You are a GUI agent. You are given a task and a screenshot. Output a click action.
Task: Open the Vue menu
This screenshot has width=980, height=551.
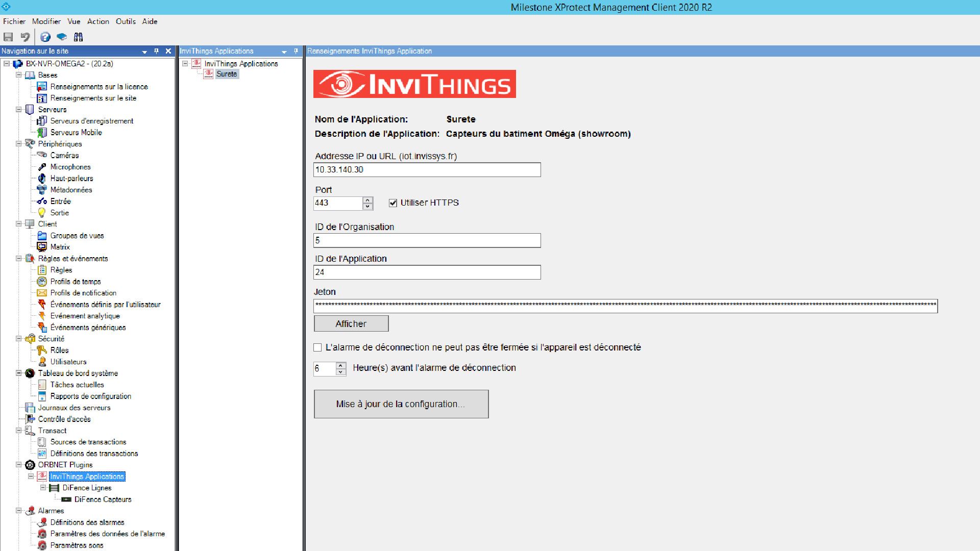pyautogui.click(x=74, y=21)
